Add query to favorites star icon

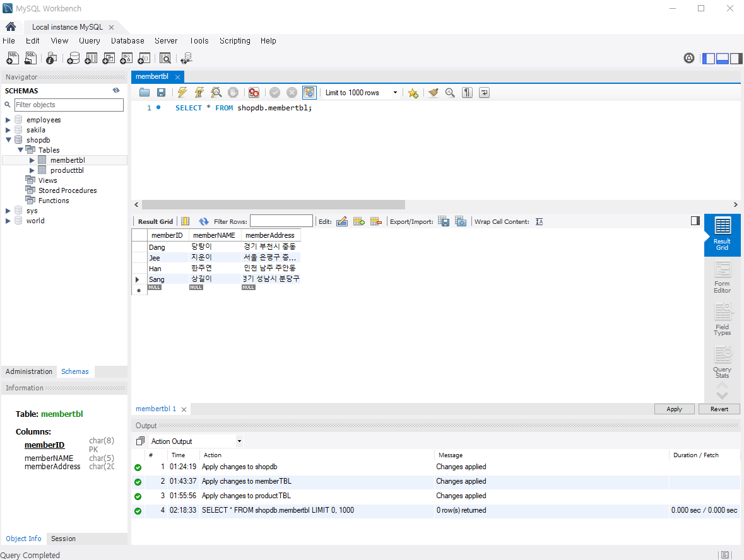click(413, 93)
